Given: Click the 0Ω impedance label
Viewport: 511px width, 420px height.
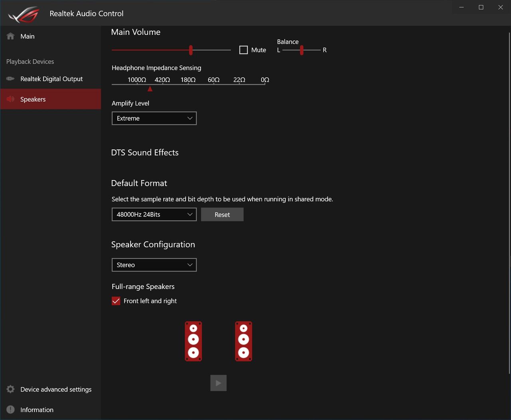Looking at the screenshot, I should pyautogui.click(x=265, y=80).
